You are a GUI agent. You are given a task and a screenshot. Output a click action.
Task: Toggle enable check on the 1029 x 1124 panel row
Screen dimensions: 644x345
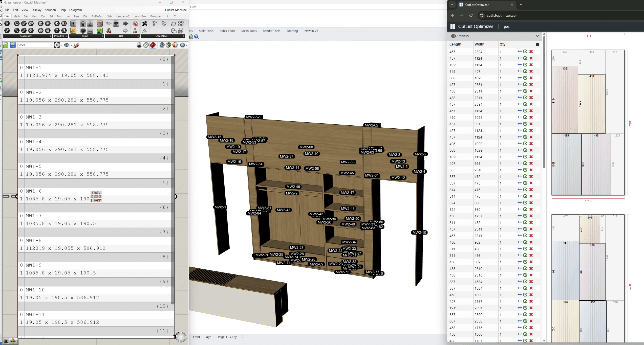(x=525, y=65)
